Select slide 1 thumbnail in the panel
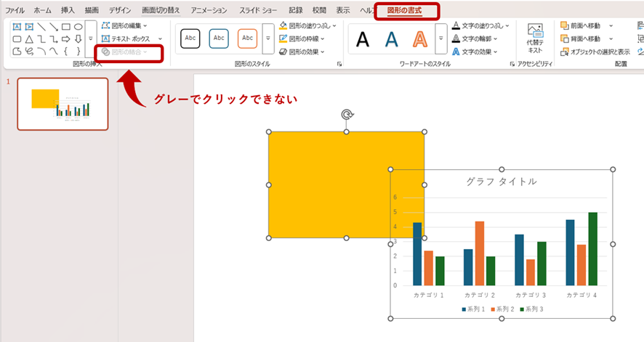 [63, 104]
